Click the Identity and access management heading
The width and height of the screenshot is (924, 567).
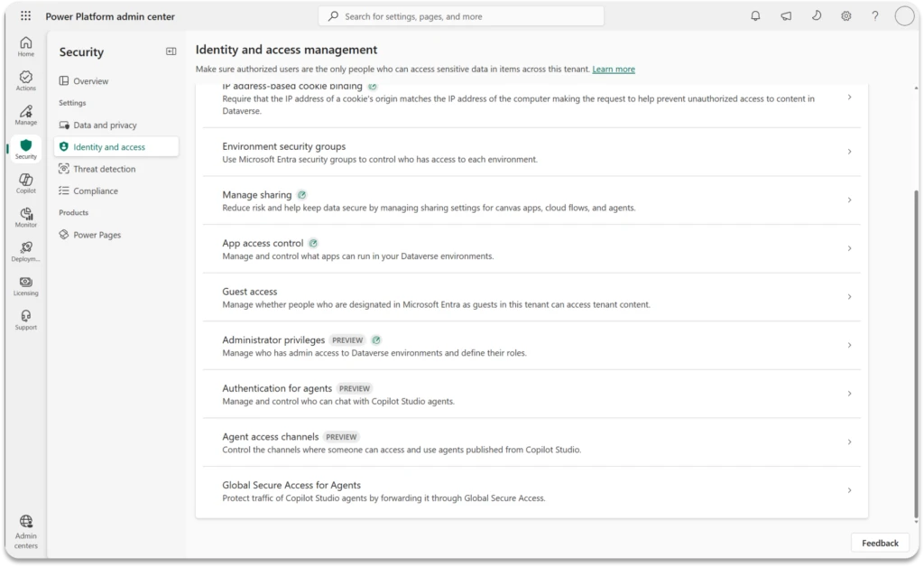[x=286, y=50]
